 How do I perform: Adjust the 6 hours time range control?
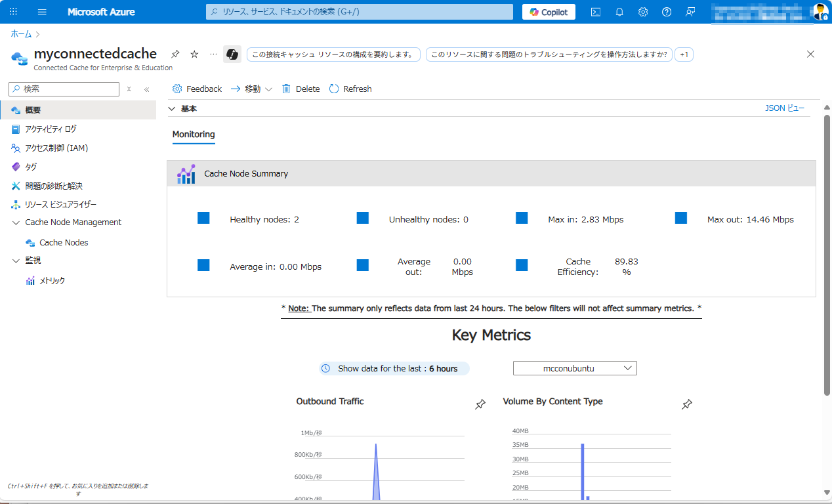point(392,368)
